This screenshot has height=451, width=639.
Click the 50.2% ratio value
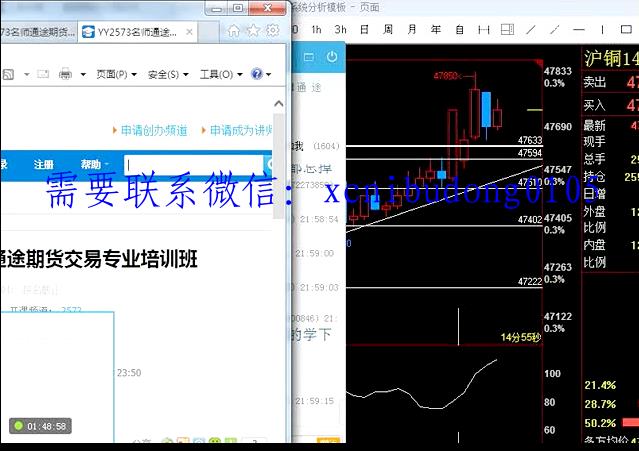[x=600, y=423]
